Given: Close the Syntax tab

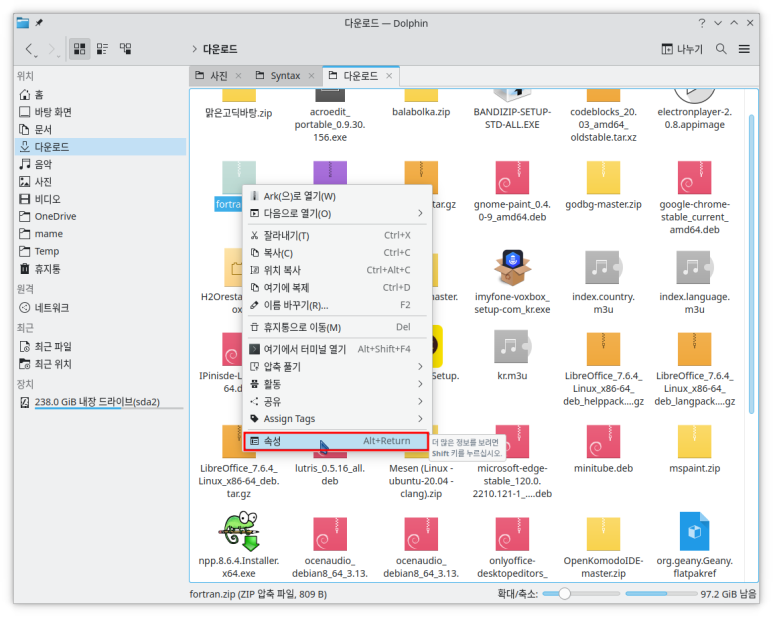Looking at the screenshot, I should 311,76.
